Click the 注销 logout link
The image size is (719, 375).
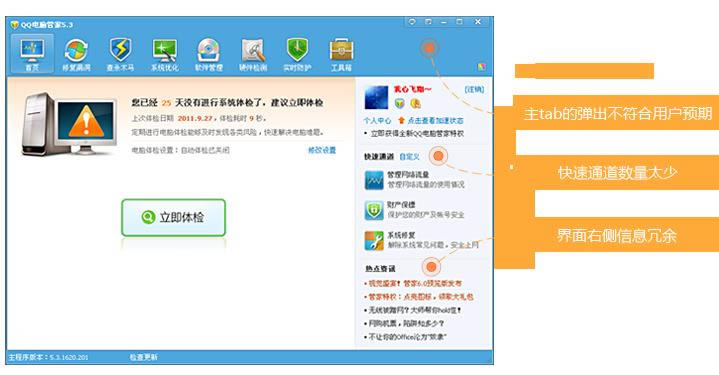tap(474, 89)
